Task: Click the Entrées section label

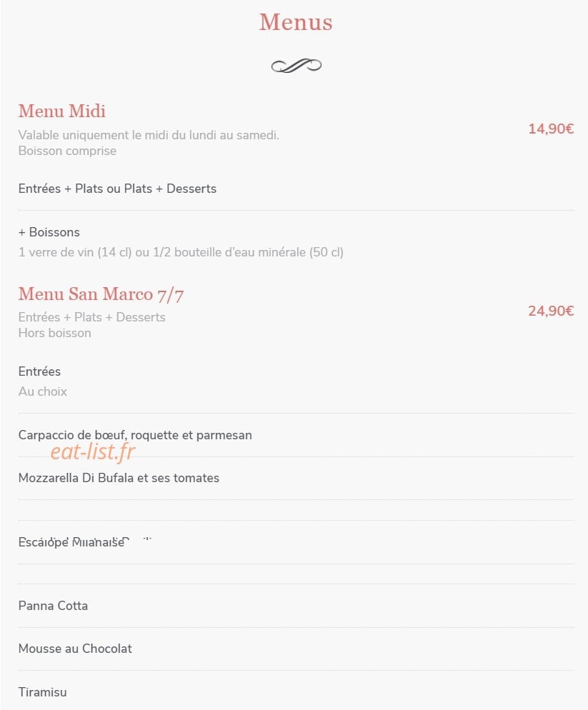Action: click(39, 371)
